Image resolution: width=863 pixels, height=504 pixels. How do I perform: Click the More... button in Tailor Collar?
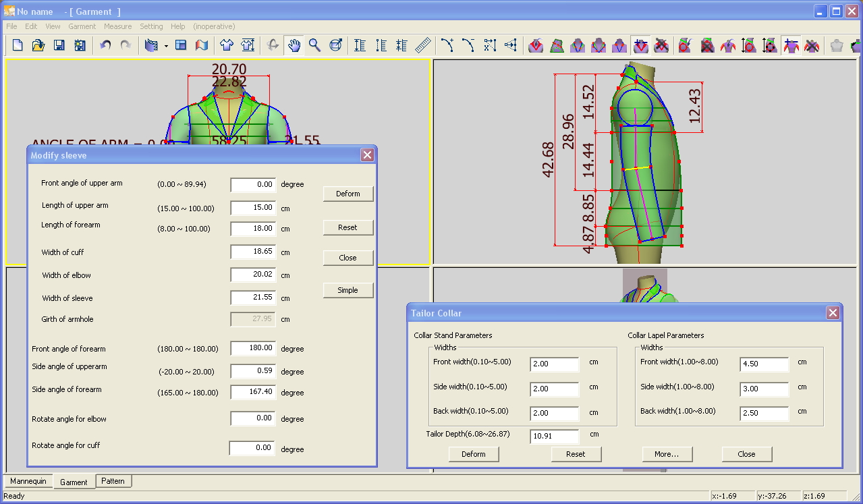666,454
